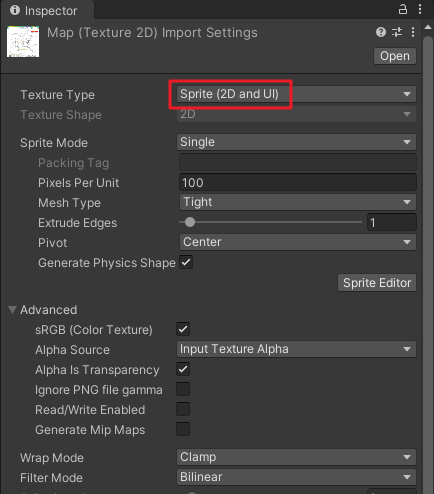Viewport: 434px width, 494px height.
Task: Open import settings more options menu
Action: point(413,32)
